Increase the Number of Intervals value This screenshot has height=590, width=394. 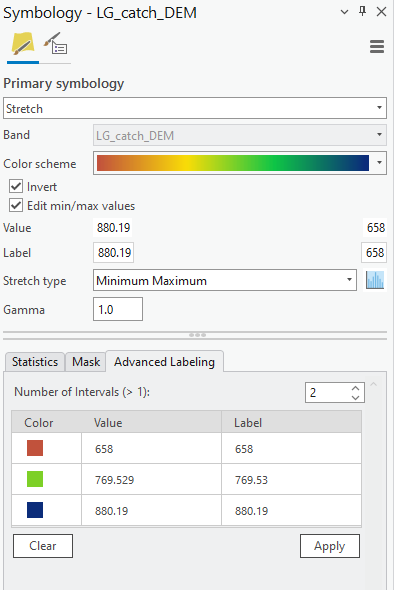(x=356, y=388)
